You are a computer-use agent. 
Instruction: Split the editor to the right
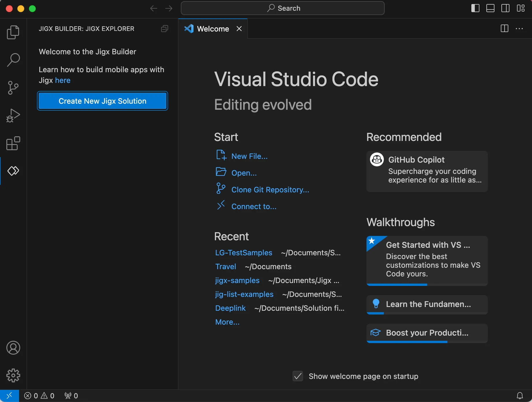(x=505, y=29)
